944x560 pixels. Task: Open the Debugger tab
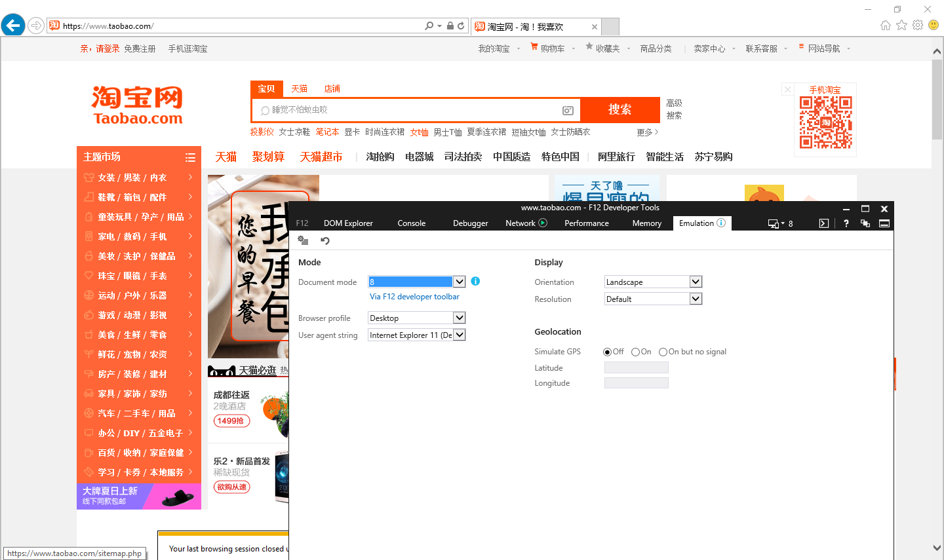(x=470, y=223)
